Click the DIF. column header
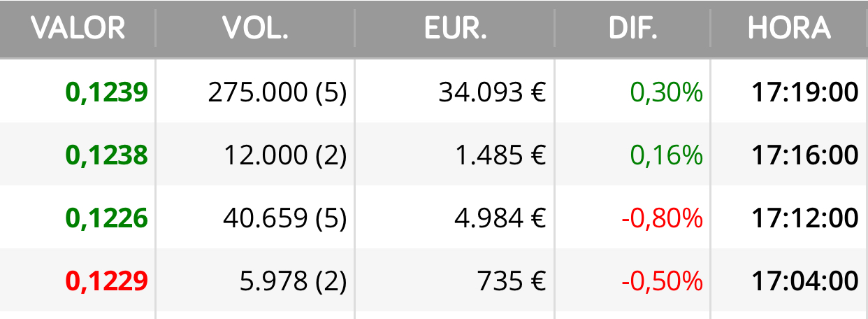Screen dimensions: 868x319 click(x=632, y=29)
